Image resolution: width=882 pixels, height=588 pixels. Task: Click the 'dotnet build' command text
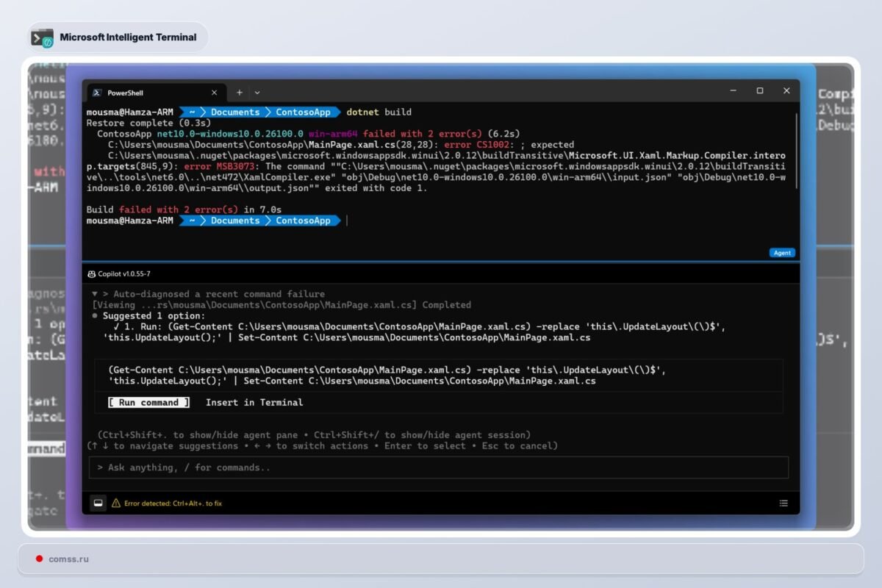pos(379,112)
